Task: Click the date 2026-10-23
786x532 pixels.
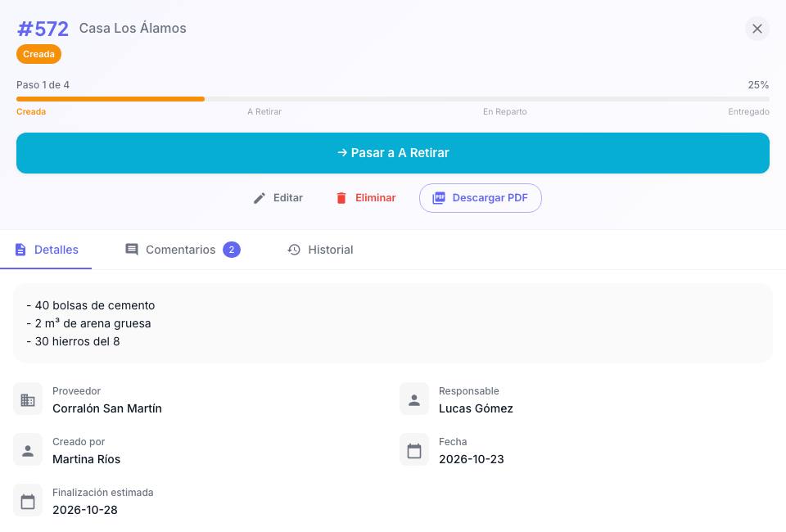Action: (x=472, y=459)
